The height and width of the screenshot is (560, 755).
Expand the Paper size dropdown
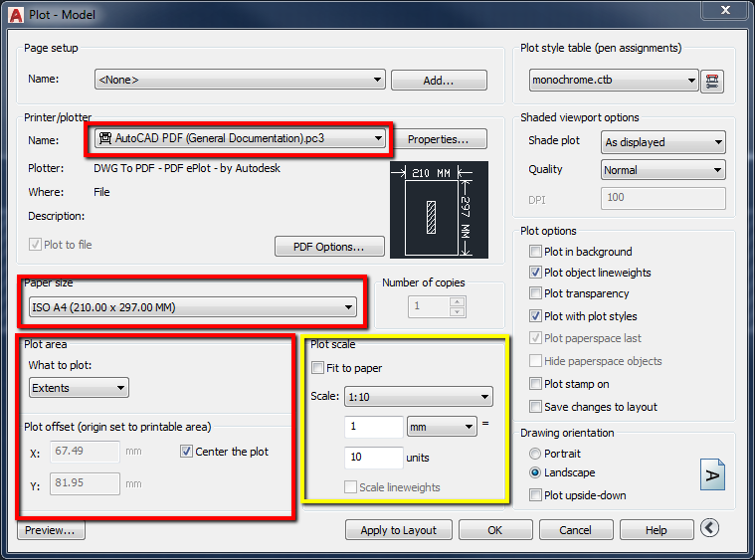click(193, 307)
